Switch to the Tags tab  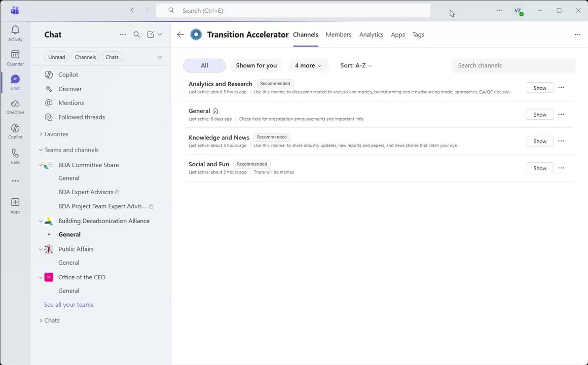tap(418, 34)
